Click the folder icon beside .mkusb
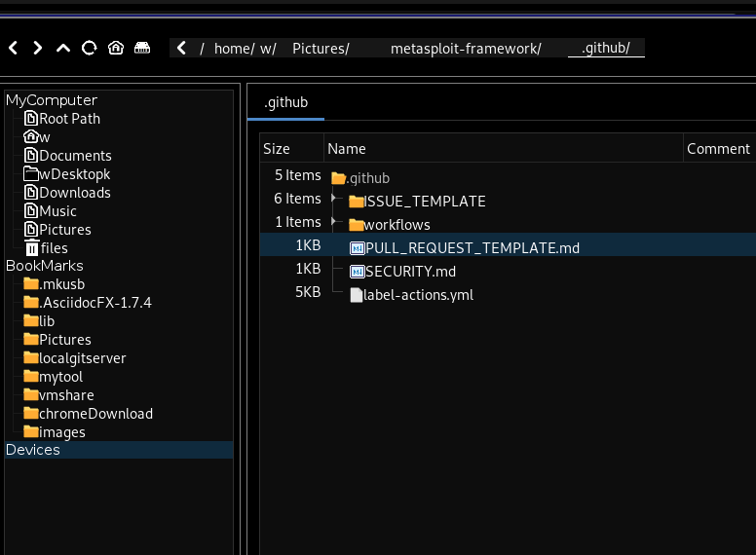756x555 pixels. pyautogui.click(x=31, y=283)
